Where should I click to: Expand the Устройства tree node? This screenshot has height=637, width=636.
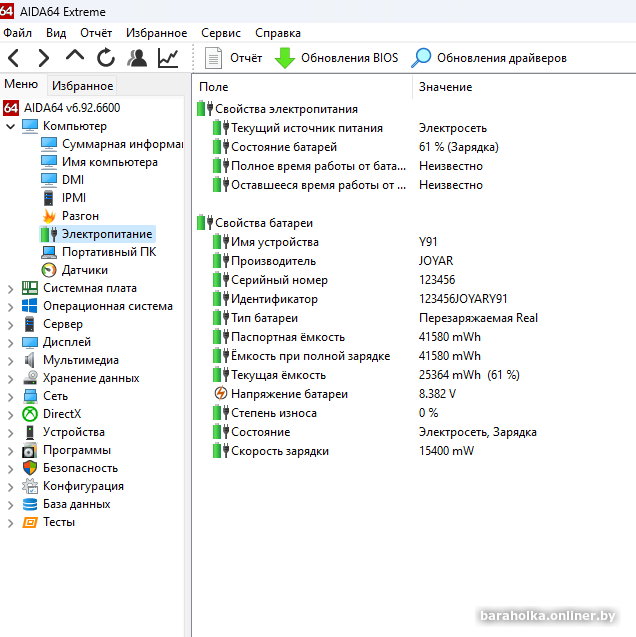click(11, 433)
